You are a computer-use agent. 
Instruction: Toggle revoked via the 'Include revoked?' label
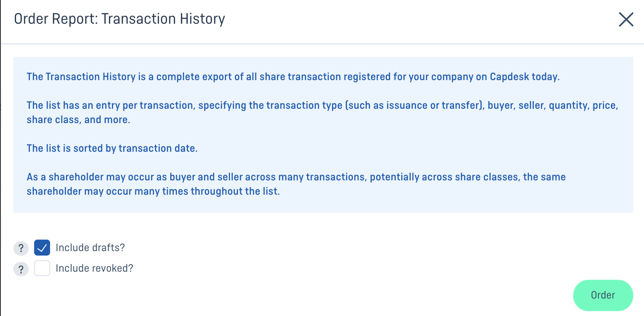click(94, 268)
